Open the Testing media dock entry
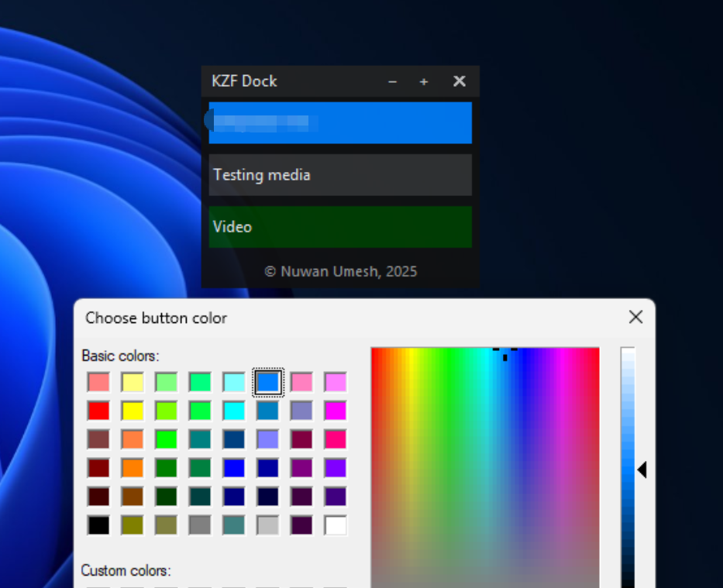 [x=340, y=175]
